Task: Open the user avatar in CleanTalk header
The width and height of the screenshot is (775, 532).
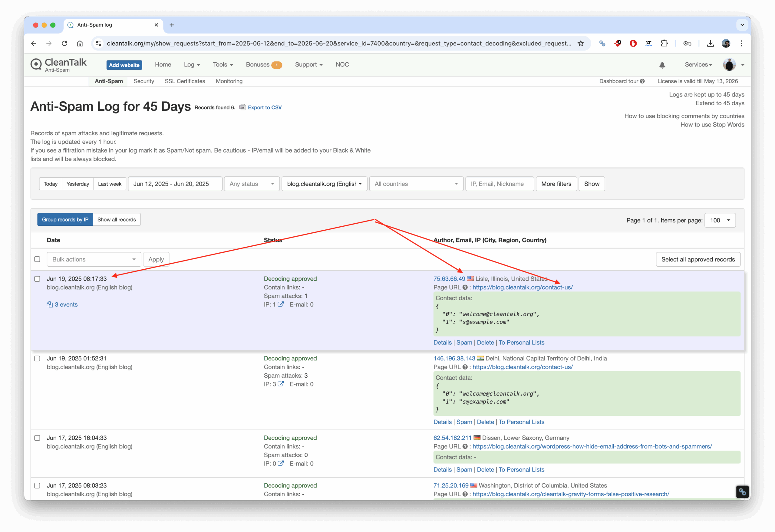Action: (x=729, y=65)
